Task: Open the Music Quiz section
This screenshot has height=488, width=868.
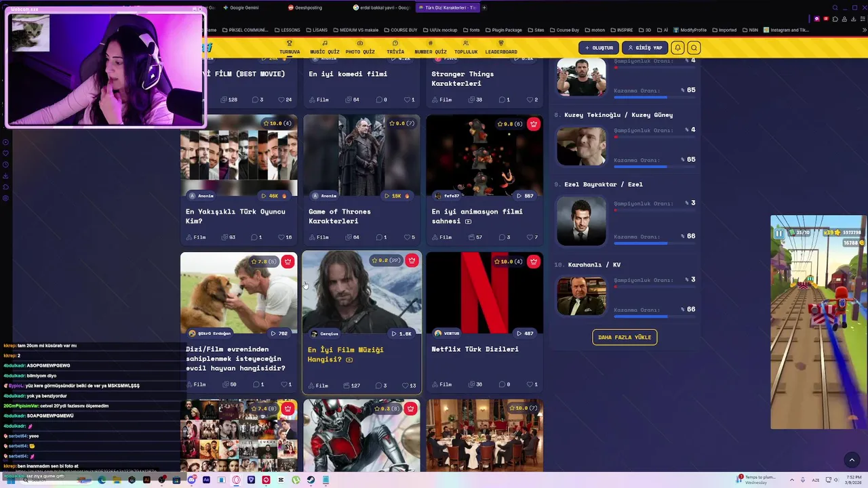Action: click(x=325, y=47)
